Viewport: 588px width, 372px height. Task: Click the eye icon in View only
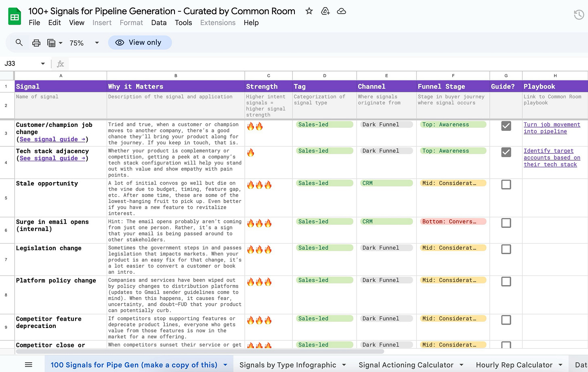(120, 42)
